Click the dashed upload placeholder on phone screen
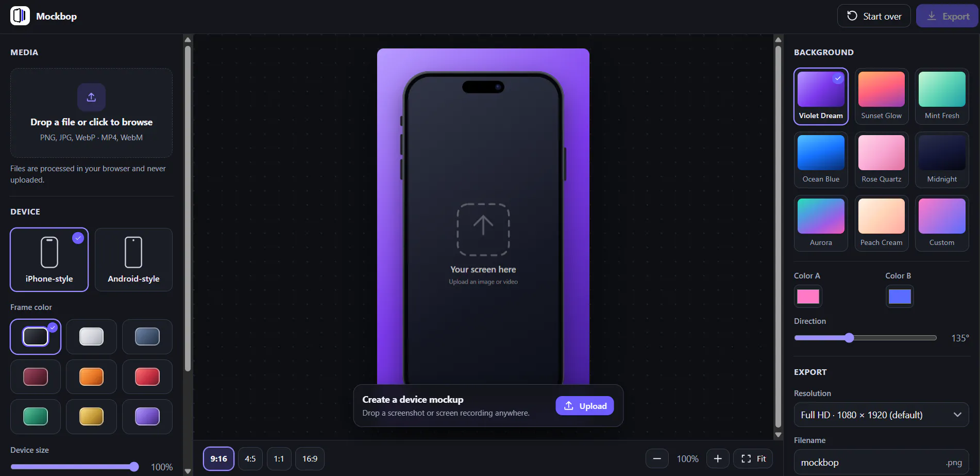The image size is (980, 476). [483, 229]
